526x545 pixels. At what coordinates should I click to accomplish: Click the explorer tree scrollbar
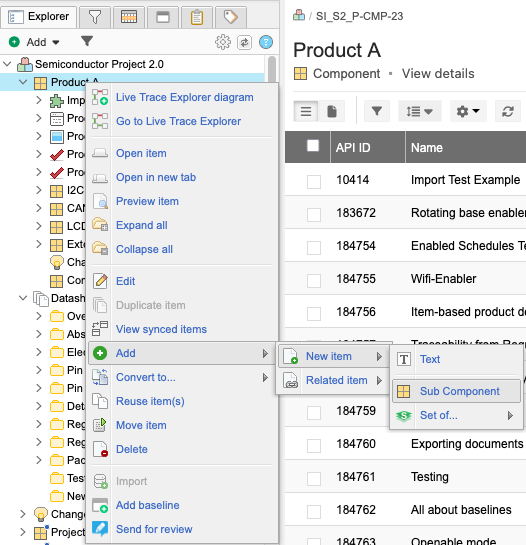pyautogui.click(x=272, y=69)
